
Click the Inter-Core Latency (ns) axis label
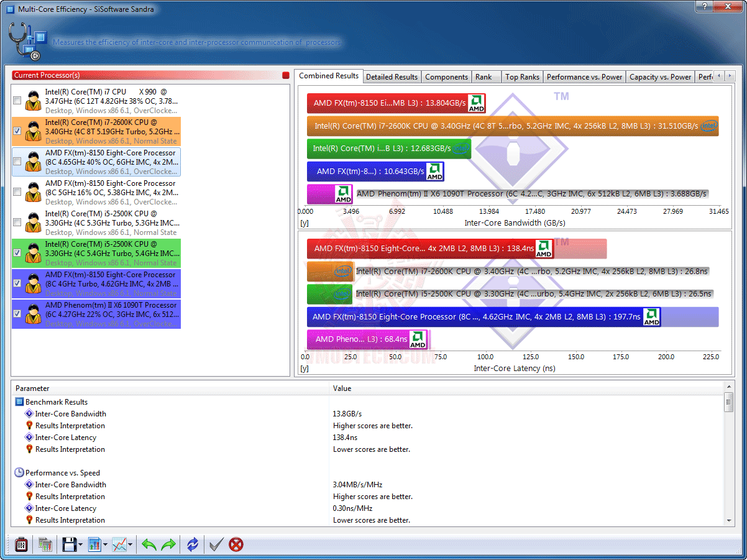coord(515,368)
